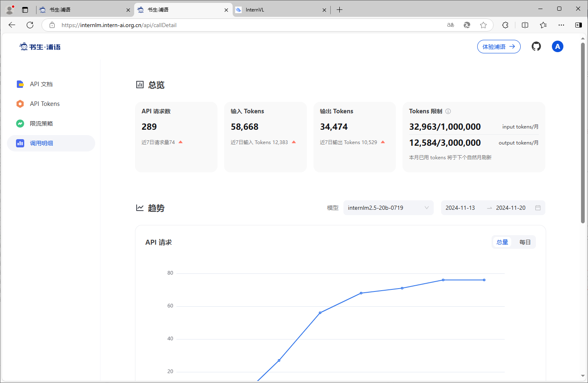Click the 近7日请求量74 text
The height and width of the screenshot is (383, 588).
[158, 142]
